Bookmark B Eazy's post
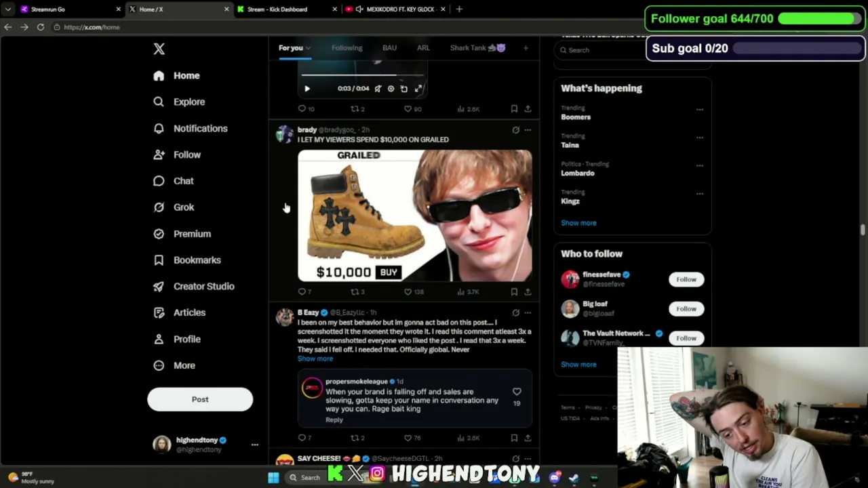The width and height of the screenshot is (868, 488). click(x=514, y=439)
